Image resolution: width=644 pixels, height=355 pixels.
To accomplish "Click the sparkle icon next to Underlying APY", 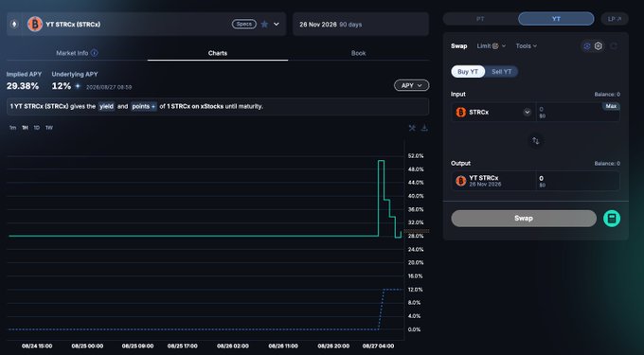I will point(78,86).
